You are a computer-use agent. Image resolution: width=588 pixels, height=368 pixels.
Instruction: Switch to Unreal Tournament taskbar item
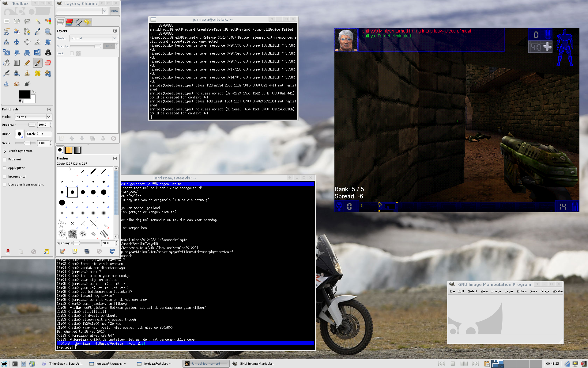pos(206,364)
